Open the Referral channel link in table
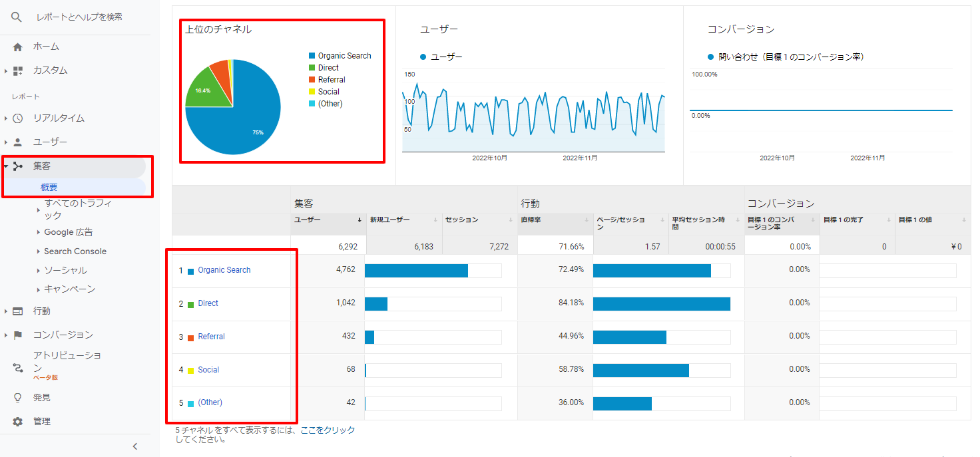The width and height of the screenshot is (980, 457). point(212,337)
